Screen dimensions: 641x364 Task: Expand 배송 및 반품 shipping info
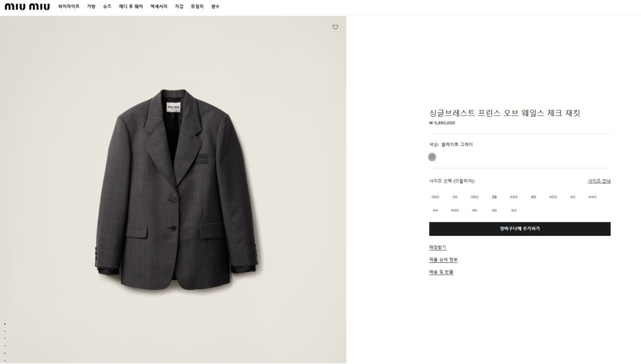pos(441,272)
